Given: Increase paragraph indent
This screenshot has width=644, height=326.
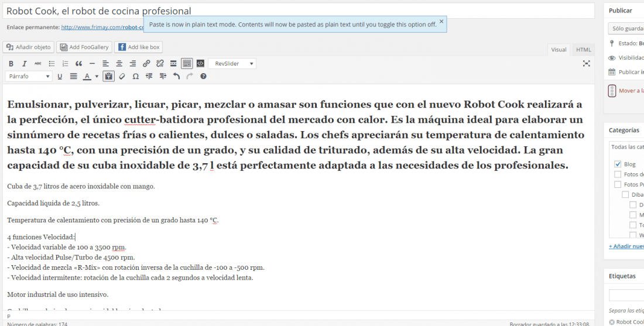Looking at the screenshot, I should click(x=163, y=76).
